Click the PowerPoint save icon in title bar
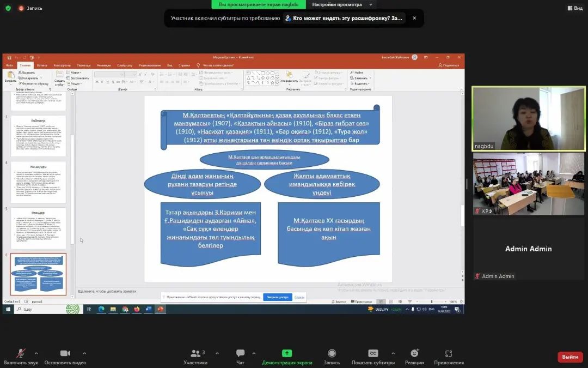 click(9, 57)
